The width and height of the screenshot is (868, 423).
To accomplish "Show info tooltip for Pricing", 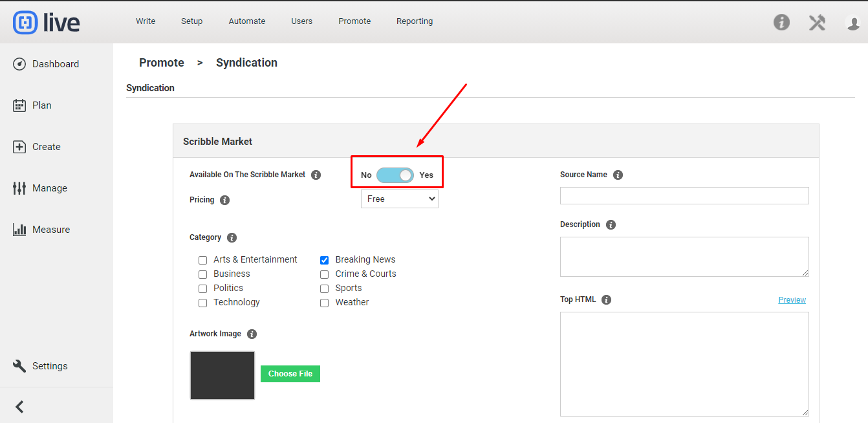I will point(224,200).
